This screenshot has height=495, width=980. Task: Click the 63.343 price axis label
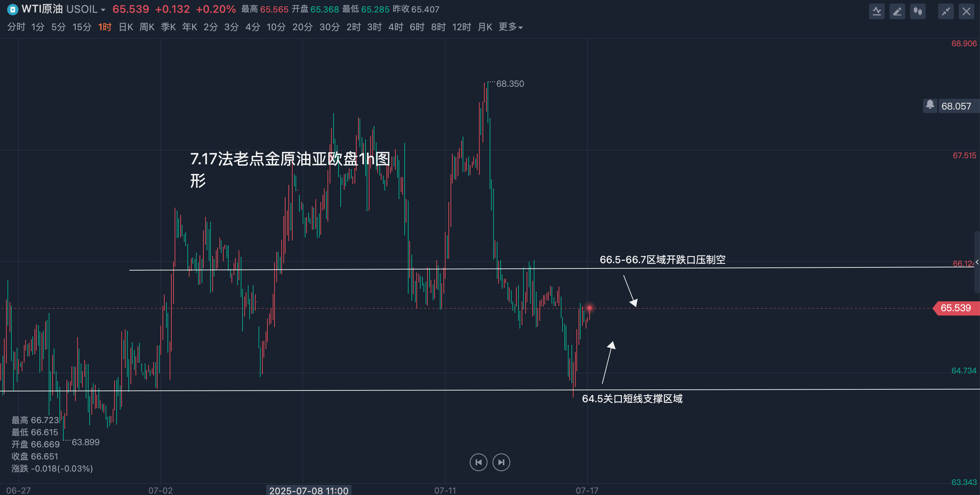click(964, 482)
